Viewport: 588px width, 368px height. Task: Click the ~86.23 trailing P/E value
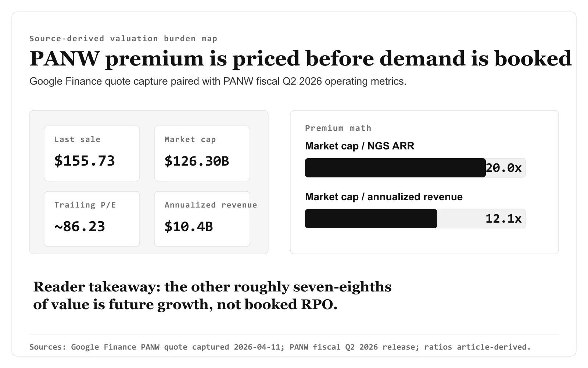(80, 226)
